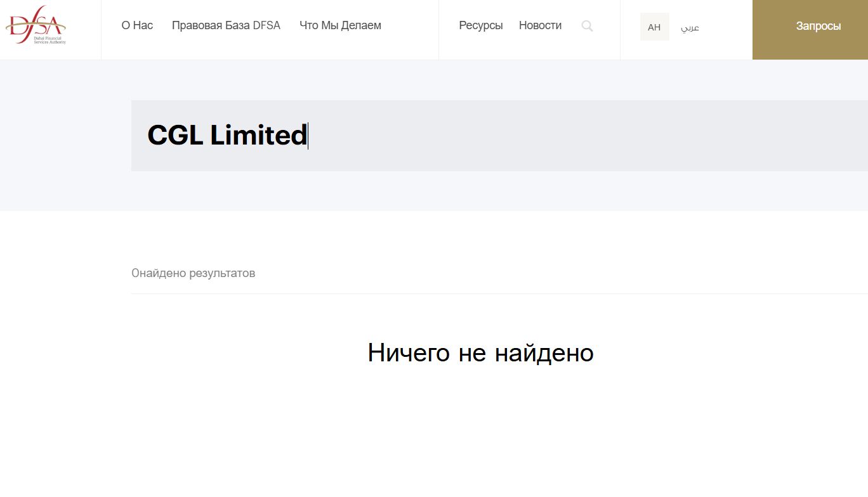Image resolution: width=868 pixels, height=497 pixels.
Task: Open the О Нас menu
Action: tap(137, 26)
